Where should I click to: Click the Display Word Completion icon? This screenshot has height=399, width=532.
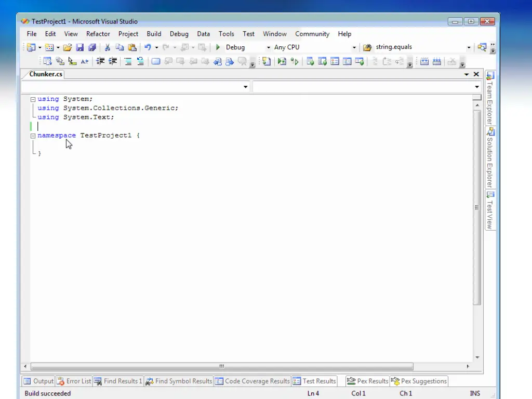85,61
